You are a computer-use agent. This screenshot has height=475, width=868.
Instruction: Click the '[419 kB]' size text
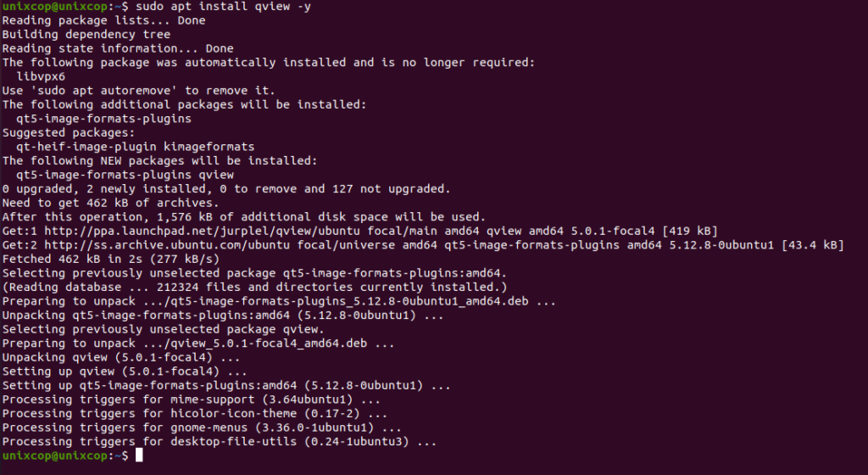[690, 231]
